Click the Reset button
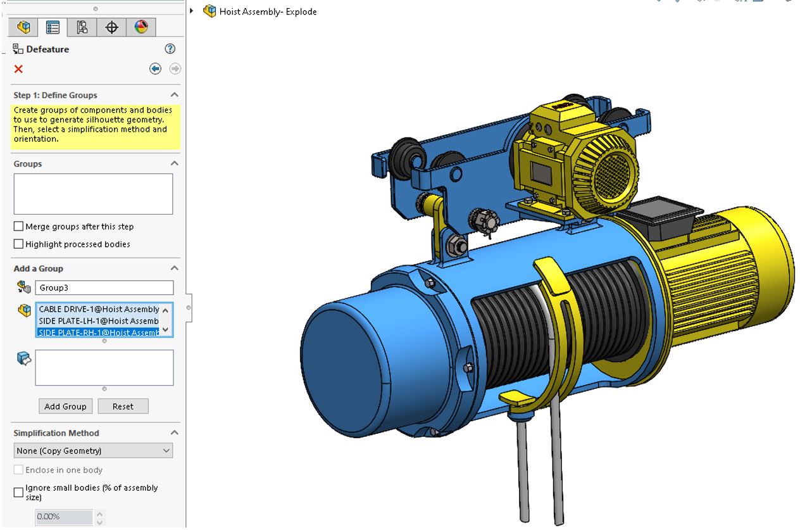This screenshot has height=530, width=812. click(123, 407)
